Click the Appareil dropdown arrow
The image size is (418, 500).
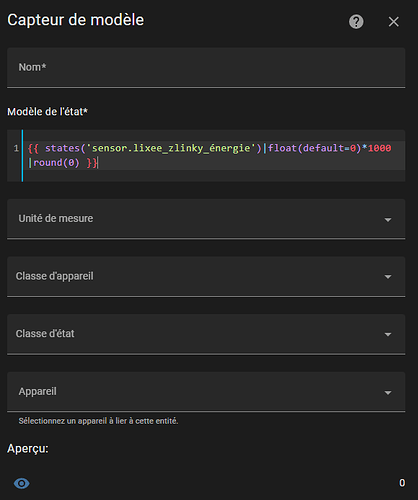[x=388, y=393]
